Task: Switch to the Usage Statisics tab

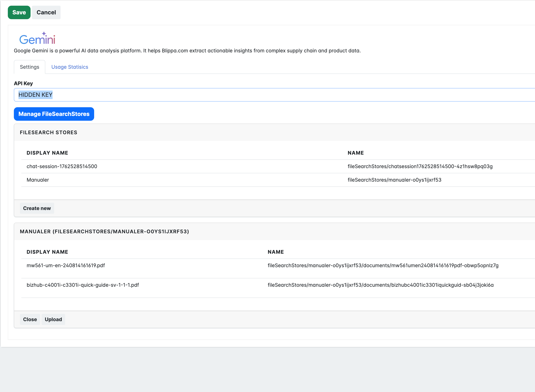Action: coord(70,67)
